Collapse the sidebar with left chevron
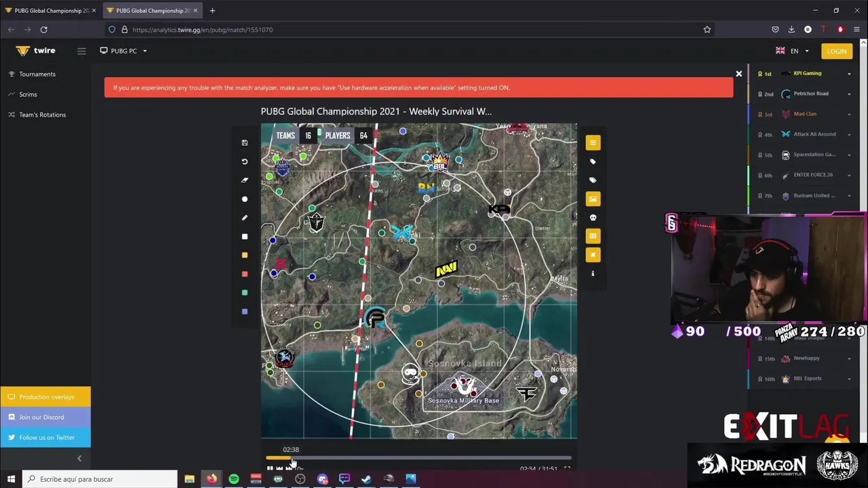 pyautogui.click(x=79, y=458)
